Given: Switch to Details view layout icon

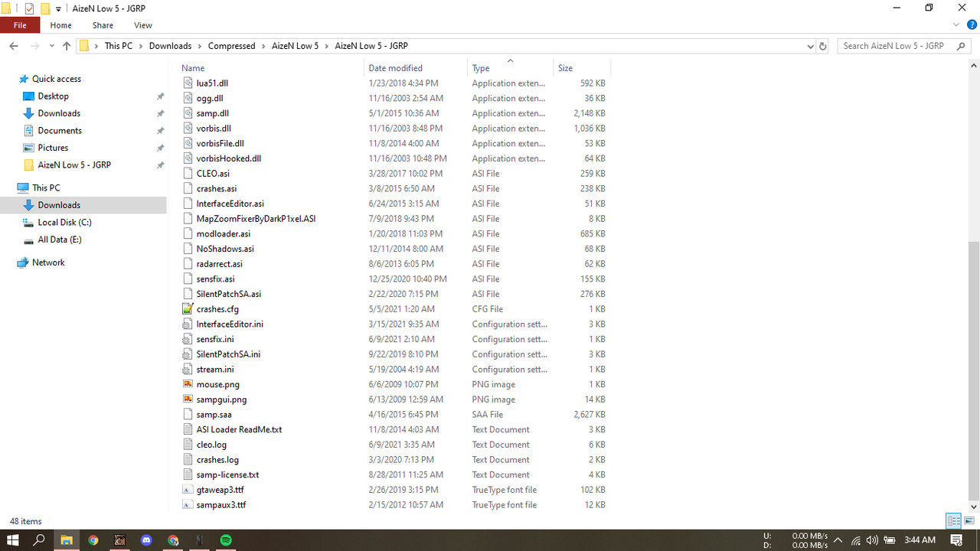Looking at the screenshot, I should click(954, 521).
